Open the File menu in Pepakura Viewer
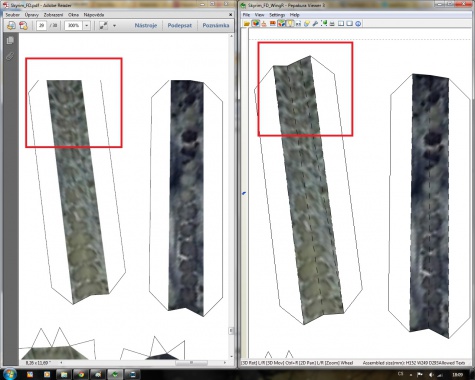This screenshot has height=380, width=475. (246, 15)
